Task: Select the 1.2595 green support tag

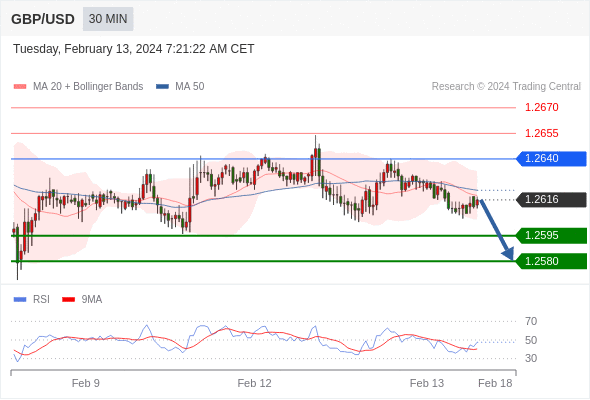Action: click(551, 236)
